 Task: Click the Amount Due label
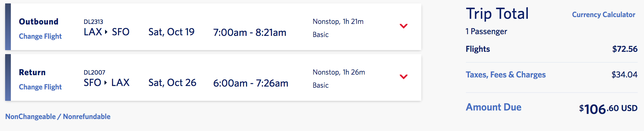494,107
